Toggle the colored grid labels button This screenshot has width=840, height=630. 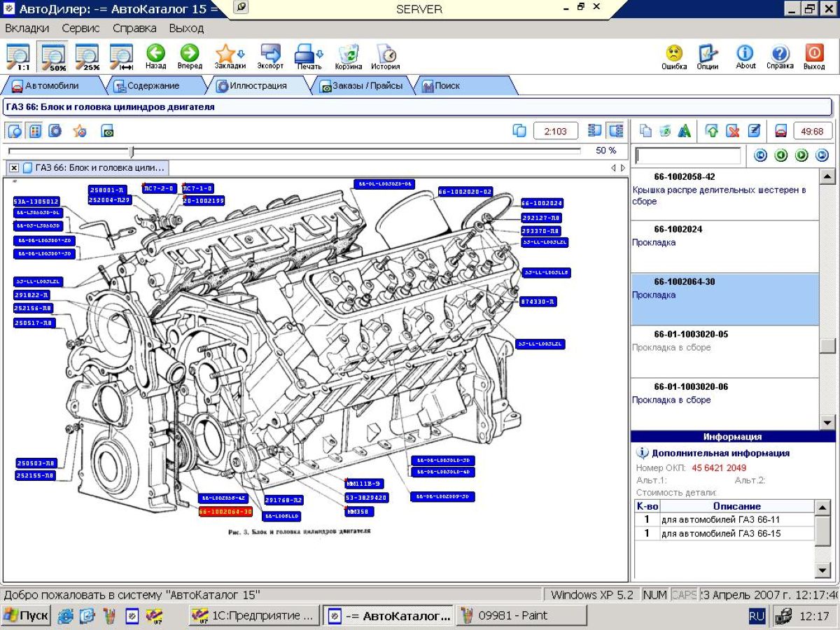(35, 131)
